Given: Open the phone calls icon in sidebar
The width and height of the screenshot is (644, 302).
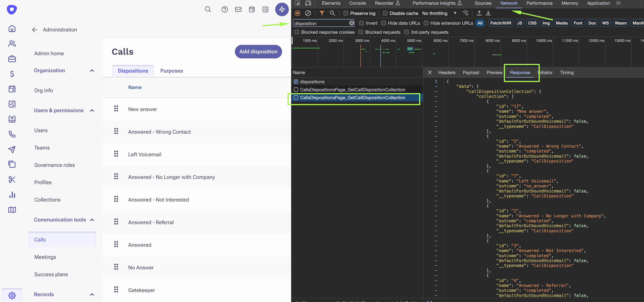Looking at the screenshot, I should pos(12,134).
